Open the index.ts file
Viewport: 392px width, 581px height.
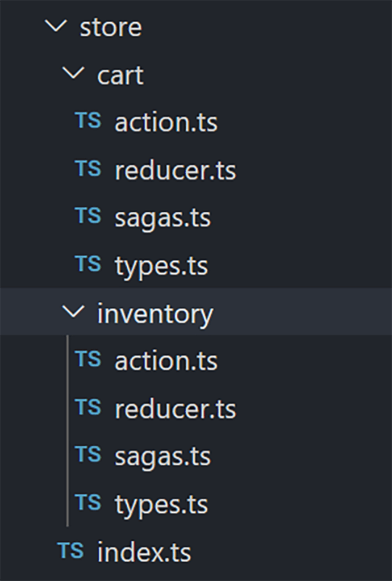[144, 552]
